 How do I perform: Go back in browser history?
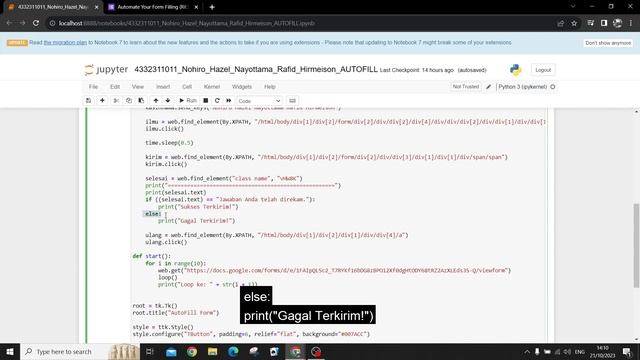pyautogui.click(x=9, y=23)
